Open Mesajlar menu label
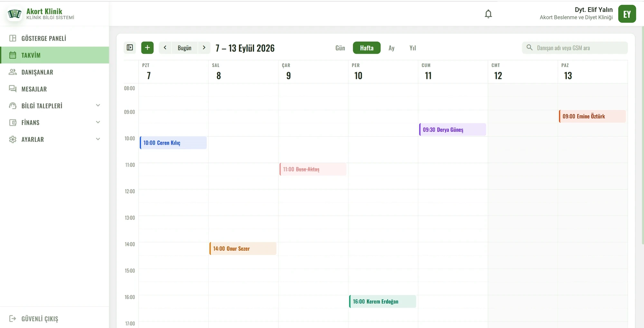 click(34, 89)
